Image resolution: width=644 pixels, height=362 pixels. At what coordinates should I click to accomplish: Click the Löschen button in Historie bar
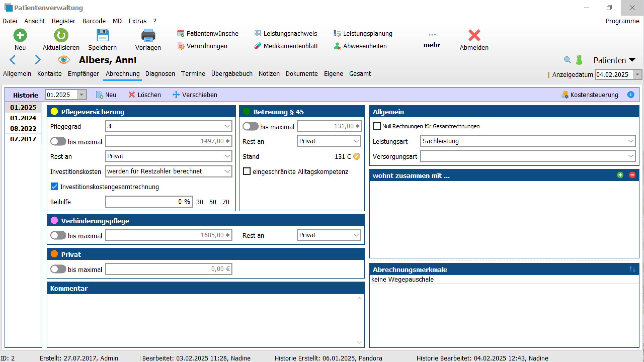(145, 95)
